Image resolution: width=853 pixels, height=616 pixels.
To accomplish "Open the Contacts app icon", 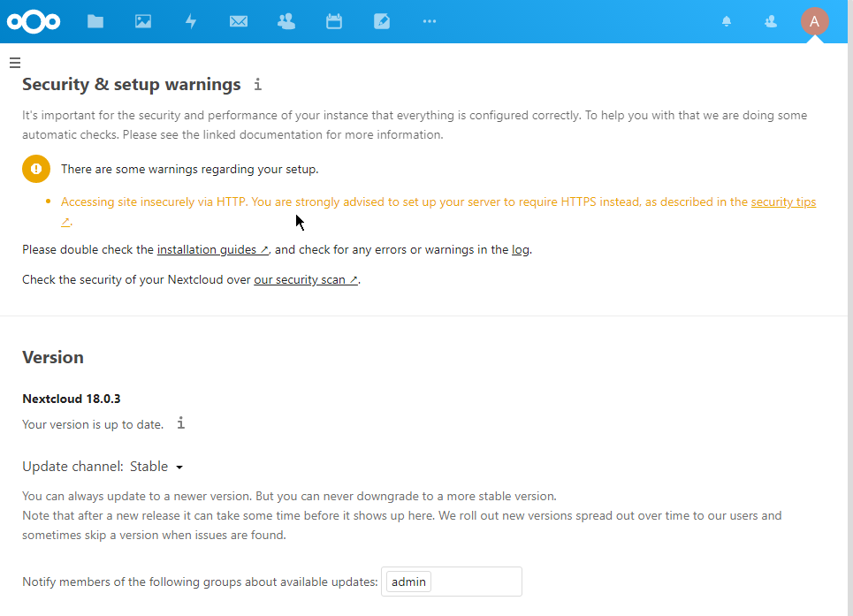I will [286, 21].
